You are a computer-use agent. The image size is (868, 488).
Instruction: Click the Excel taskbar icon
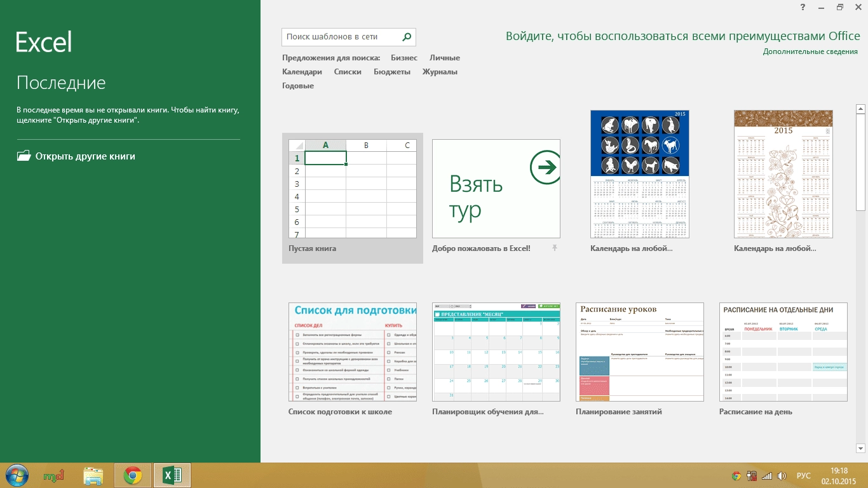(x=172, y=475)
